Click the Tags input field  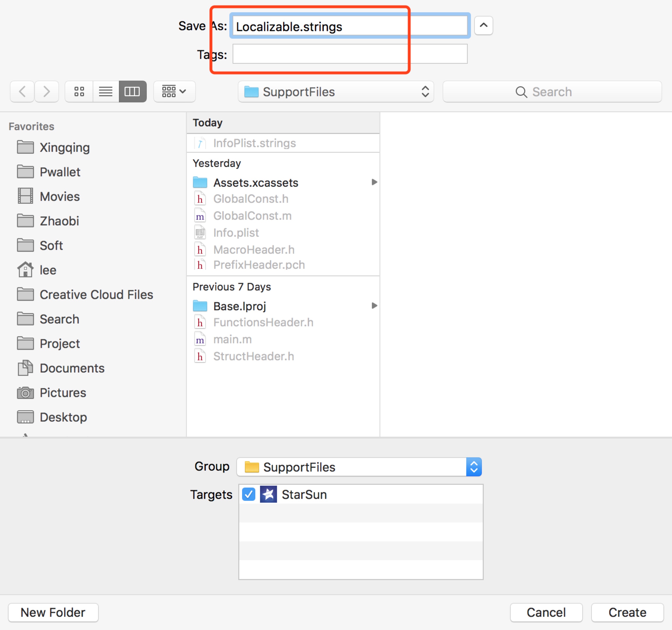[x=349, y=54]
